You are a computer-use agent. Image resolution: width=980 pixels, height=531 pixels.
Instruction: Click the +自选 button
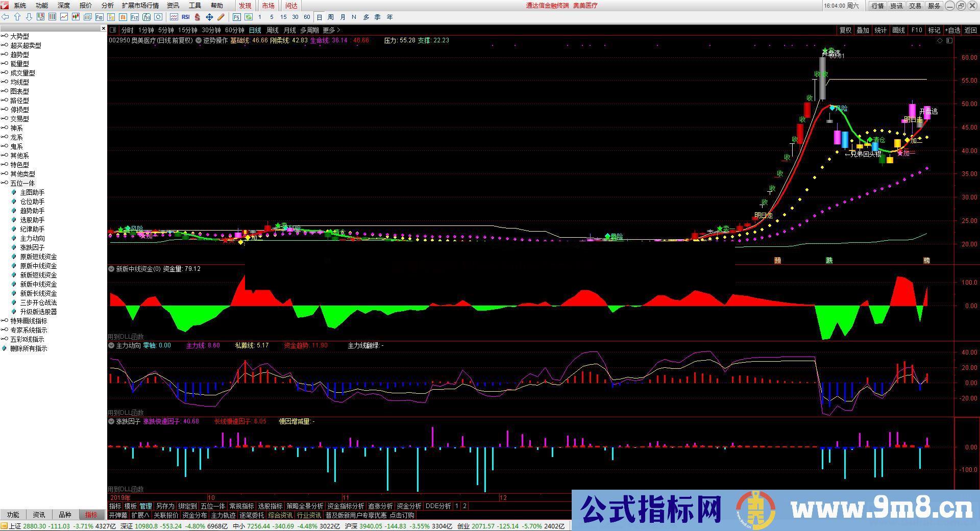point(952,30)
